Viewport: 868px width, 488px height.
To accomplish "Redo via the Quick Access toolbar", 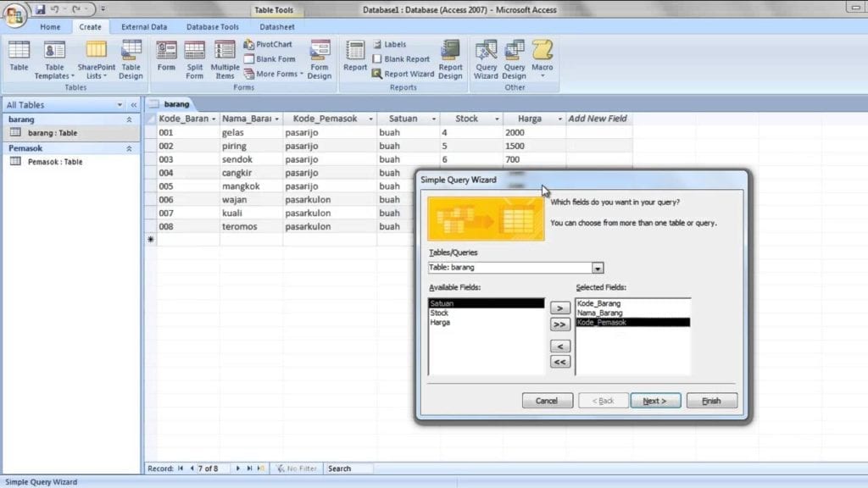I will [x=76, y=9].
